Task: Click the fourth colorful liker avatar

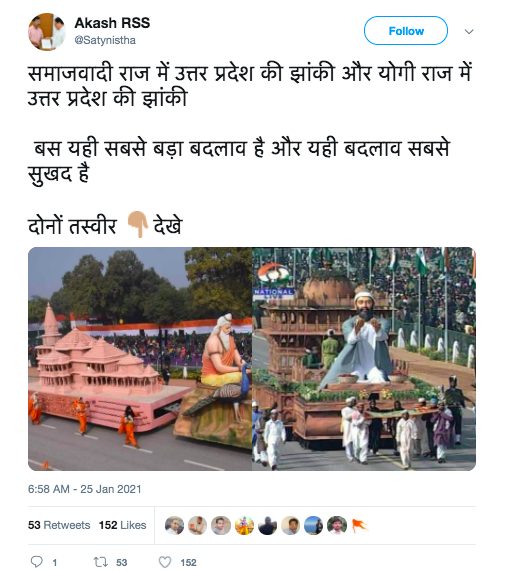Action: click(244, 525)
